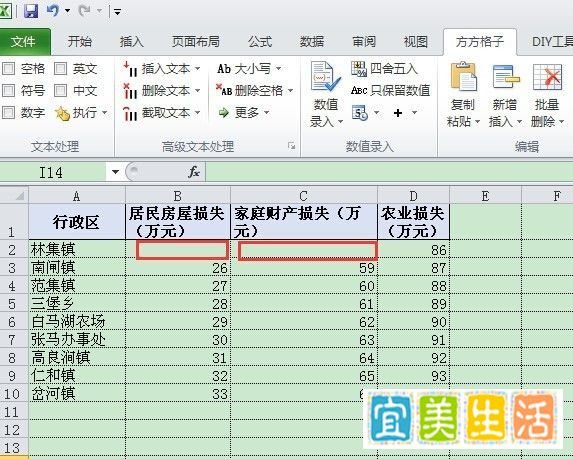Screen dimensions: 573x459
Task: Expand the 大小写 dropdown arrow
Action: pyautogui.click(x=278, y=68)
